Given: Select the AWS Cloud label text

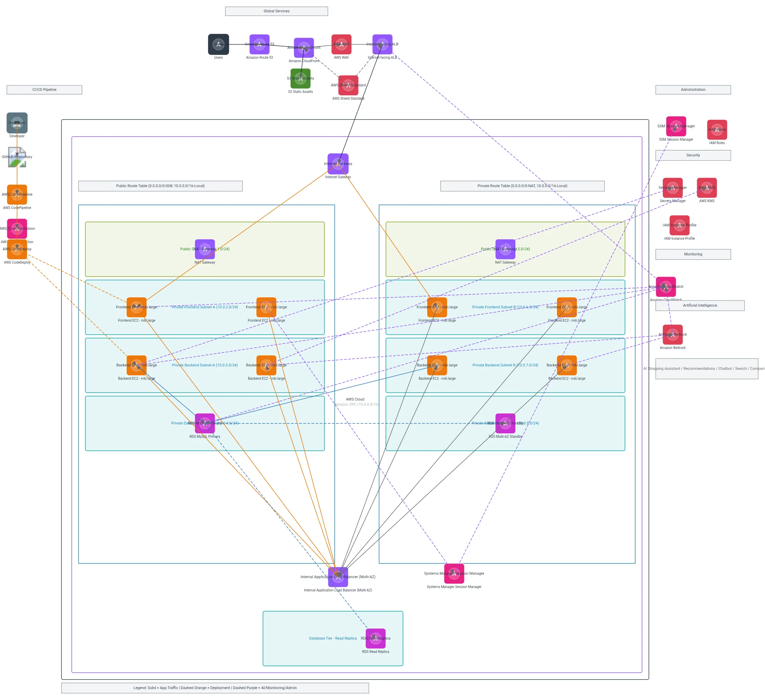Looking at the screenshot, I should (355, 399).
